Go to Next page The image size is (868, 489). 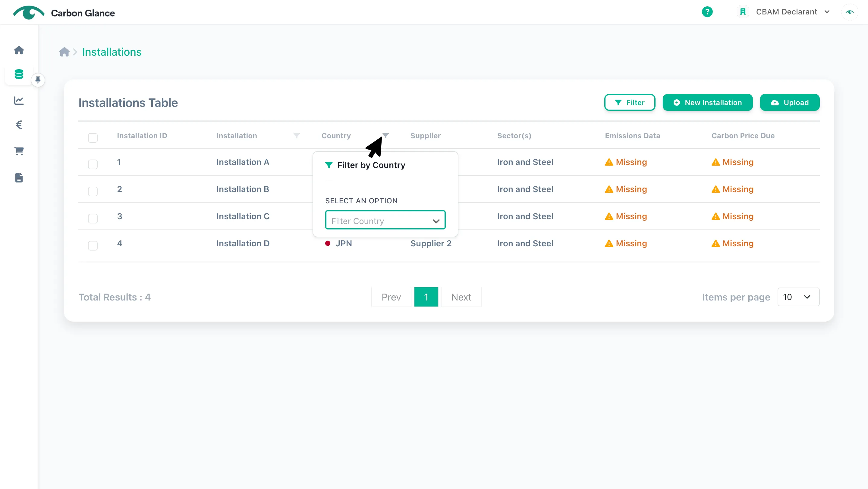tap(461, 297)
